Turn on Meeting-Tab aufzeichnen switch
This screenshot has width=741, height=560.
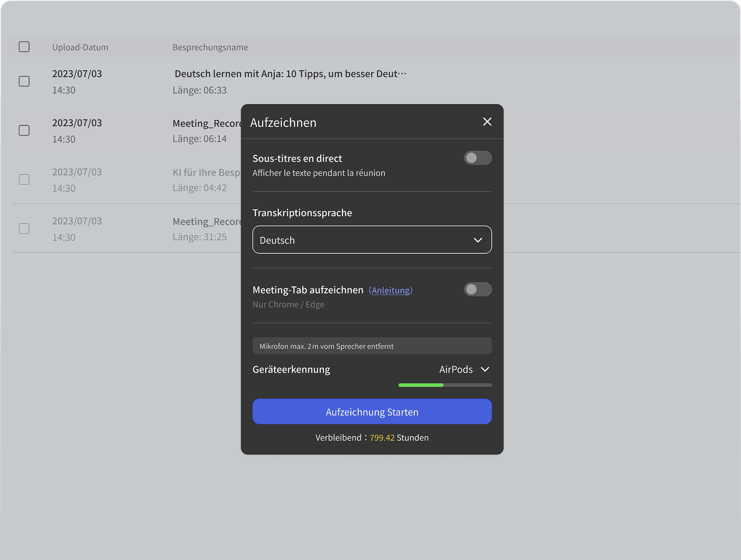(x=478, y=290)
